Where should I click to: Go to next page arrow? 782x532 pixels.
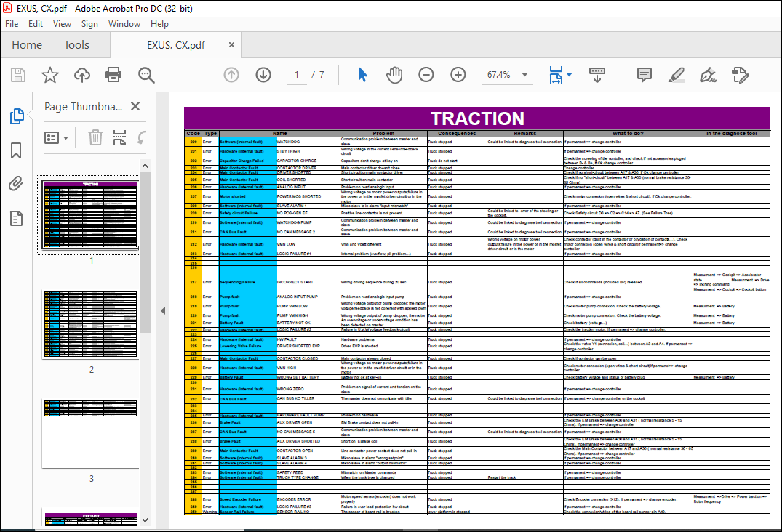tap(263, 75)
